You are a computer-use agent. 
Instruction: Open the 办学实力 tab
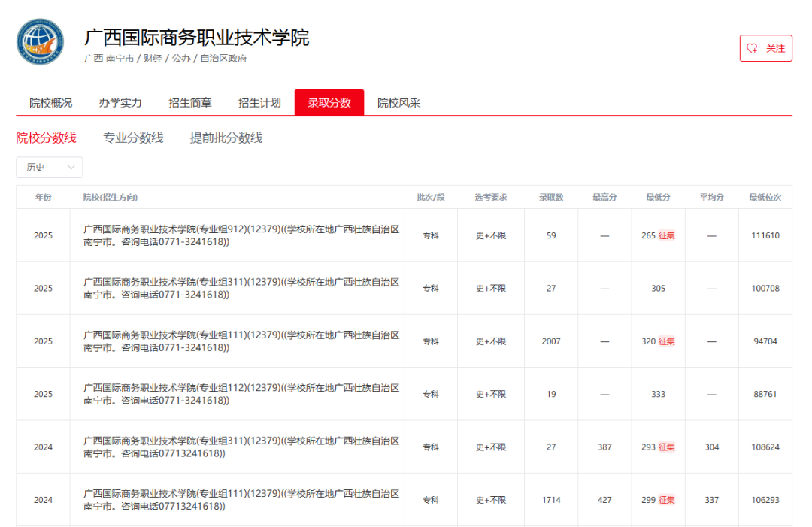tap(120, 102)
